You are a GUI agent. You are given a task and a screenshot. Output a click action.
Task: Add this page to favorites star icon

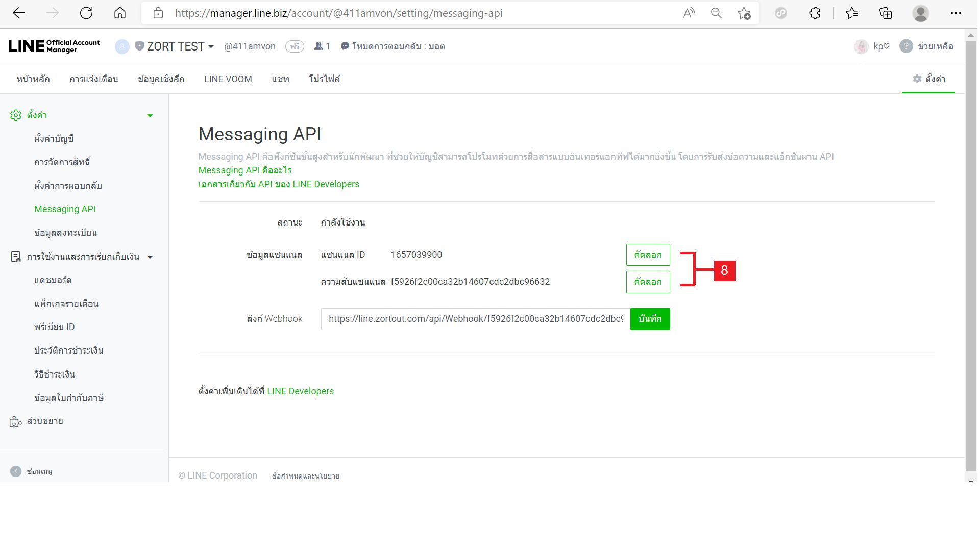(x=744, y=13)
